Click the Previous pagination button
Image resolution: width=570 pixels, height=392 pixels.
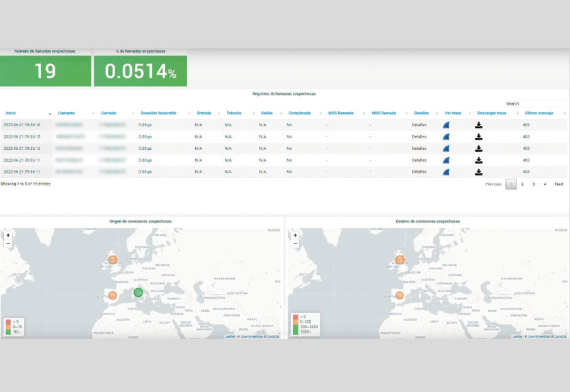[x=493, y=184]
